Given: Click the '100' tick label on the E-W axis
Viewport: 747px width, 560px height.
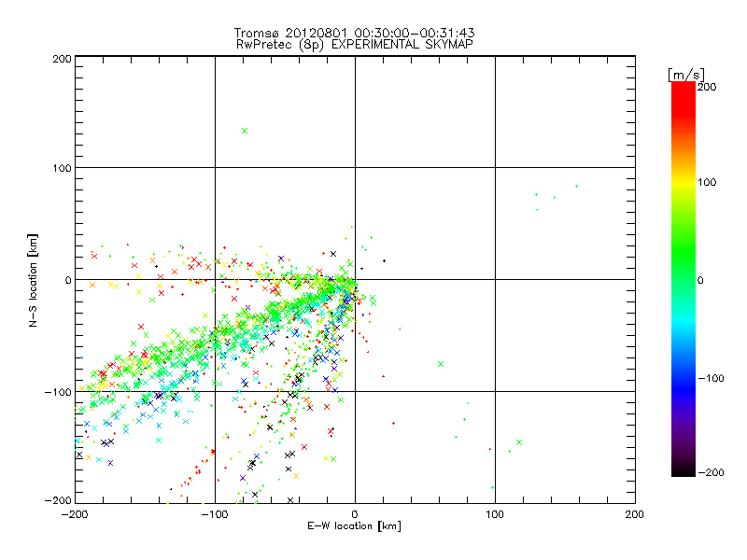Looking at the screenshot, I should 495,514.
